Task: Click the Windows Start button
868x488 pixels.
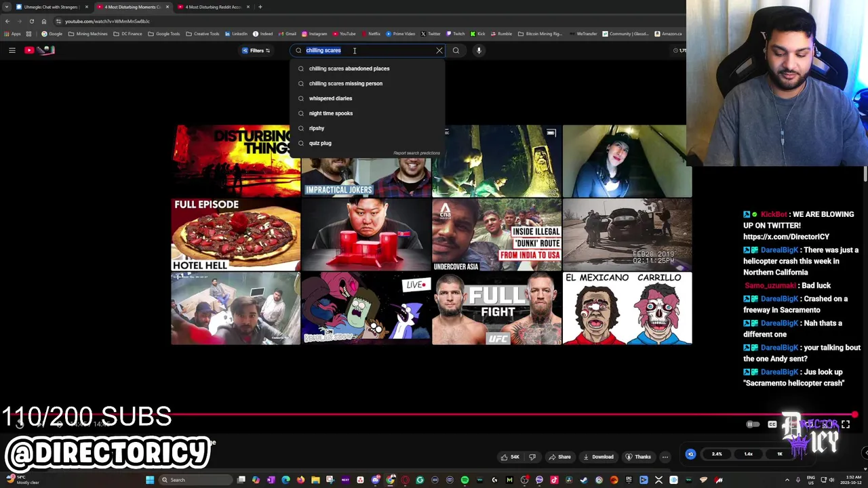Action: click(x=150, y=480)
